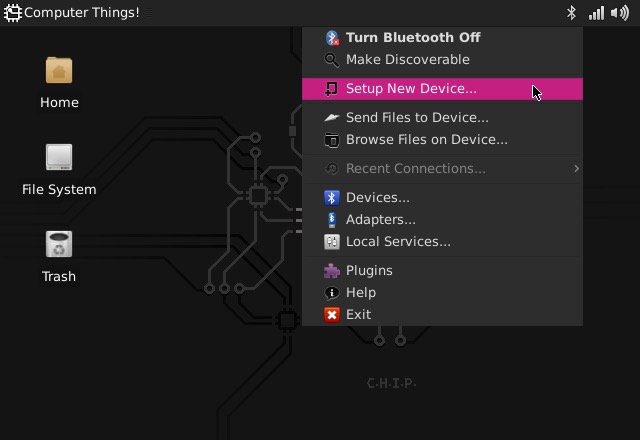Choose Send Files to Device
The height and width of the screenshot is (440, 640).
click(x=417, y=118)
